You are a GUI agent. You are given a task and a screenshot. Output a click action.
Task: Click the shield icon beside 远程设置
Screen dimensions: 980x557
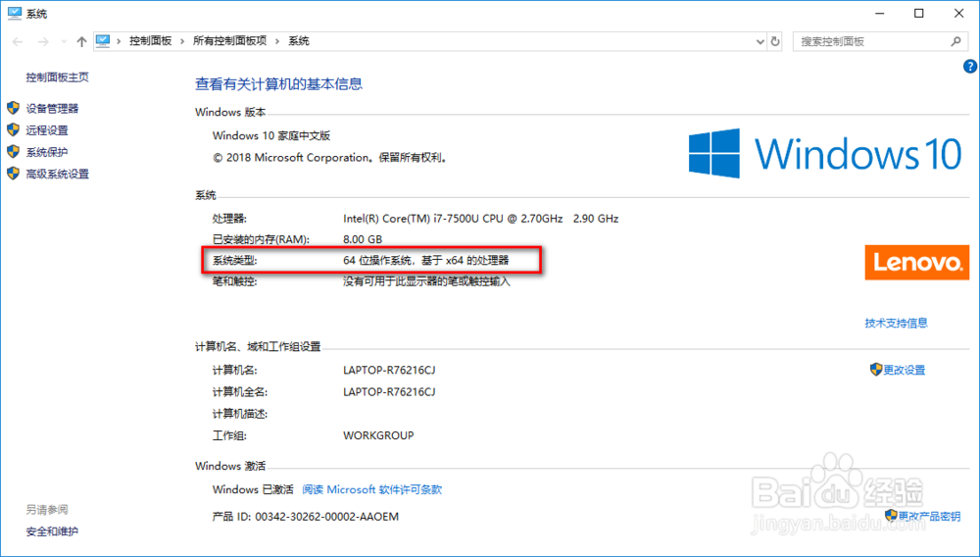[13, 130]
